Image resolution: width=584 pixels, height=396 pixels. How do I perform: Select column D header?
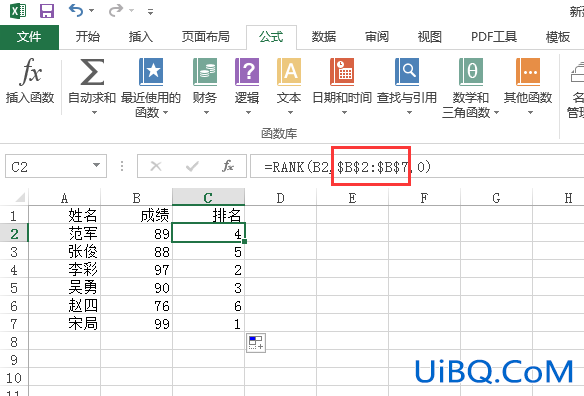point(280,197)
